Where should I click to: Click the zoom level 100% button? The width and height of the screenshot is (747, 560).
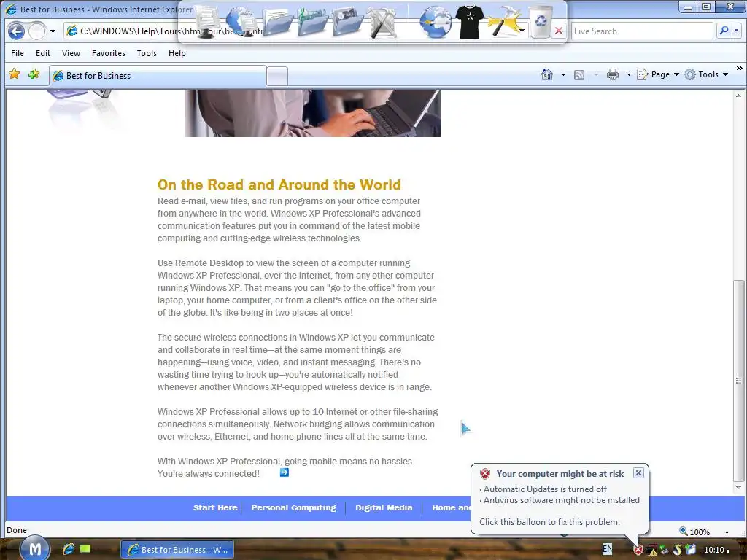click(694, 532)
